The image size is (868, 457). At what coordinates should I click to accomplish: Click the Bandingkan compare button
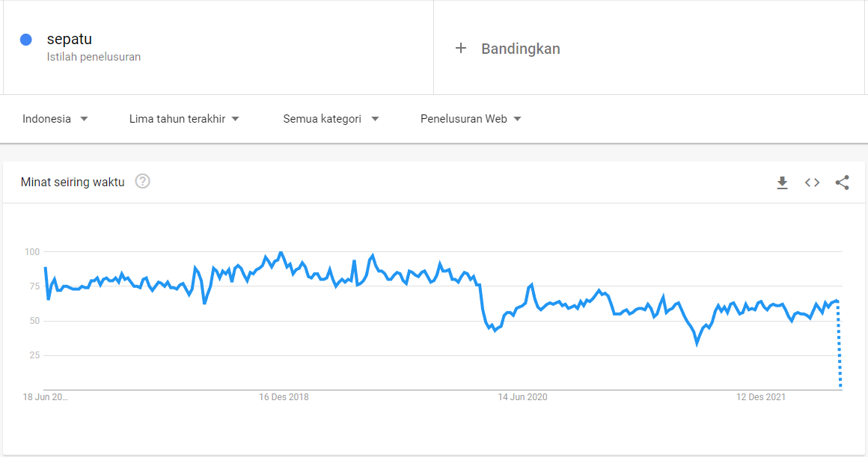[520, 49]
